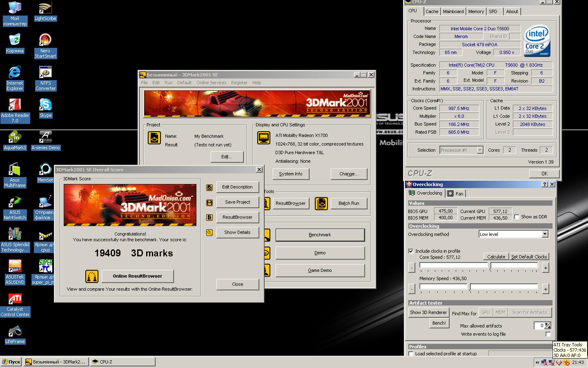Open the LightScribe desktop icon
Screen dimensions: 588x368
coord(45,11)
